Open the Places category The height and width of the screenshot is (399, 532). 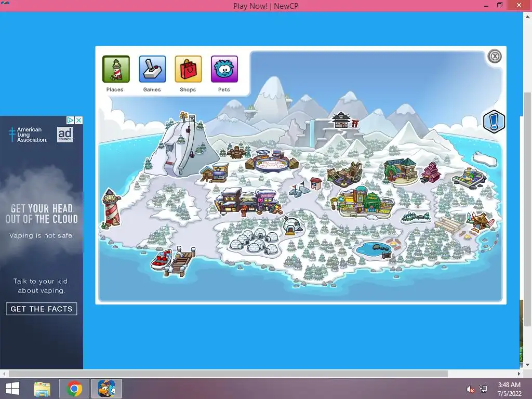(116, 69)
